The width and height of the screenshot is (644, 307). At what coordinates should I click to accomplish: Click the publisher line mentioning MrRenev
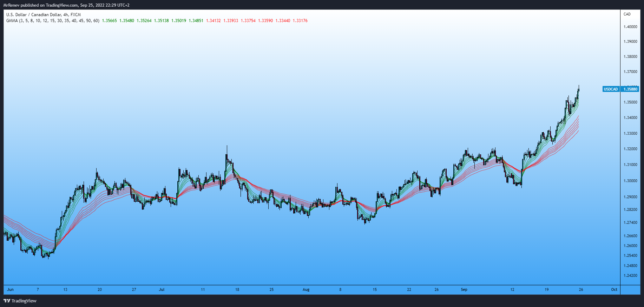pyautogui.click(x=66, y=5)
